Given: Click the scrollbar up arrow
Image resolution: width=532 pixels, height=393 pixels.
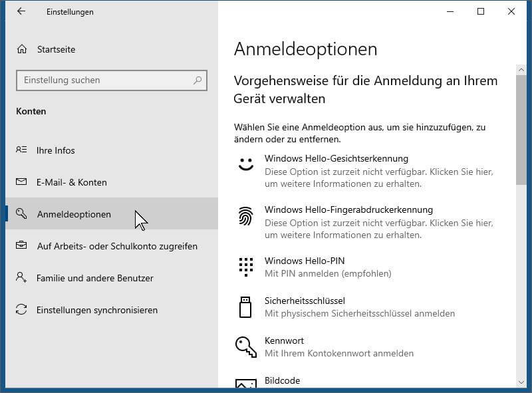Looking at the screenshot, I should pos(521,70).
